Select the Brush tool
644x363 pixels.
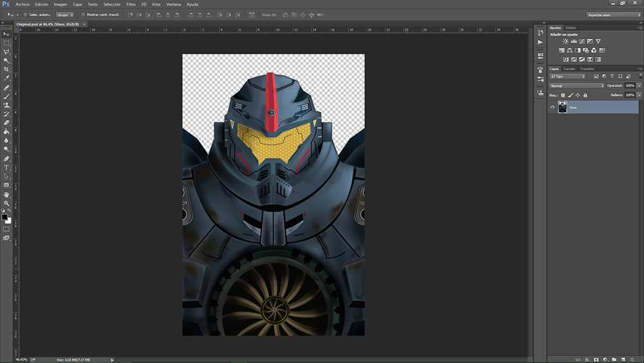6,96
